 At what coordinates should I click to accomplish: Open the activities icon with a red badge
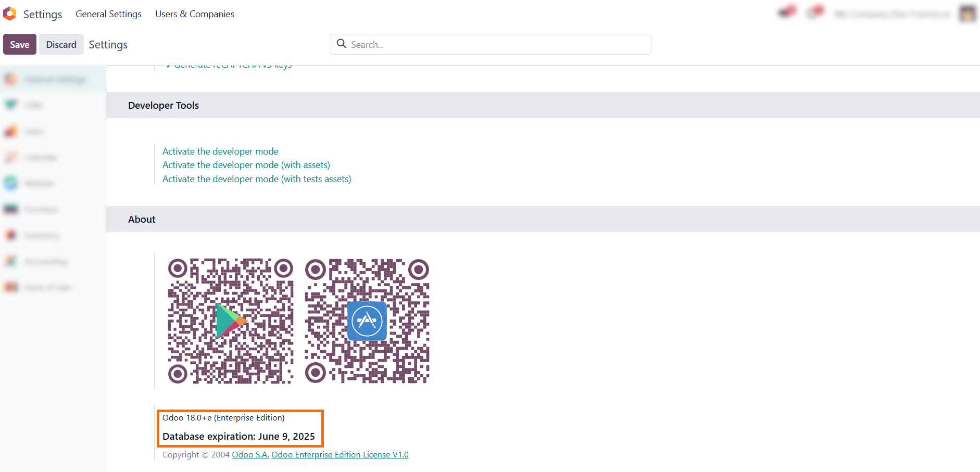815,12
